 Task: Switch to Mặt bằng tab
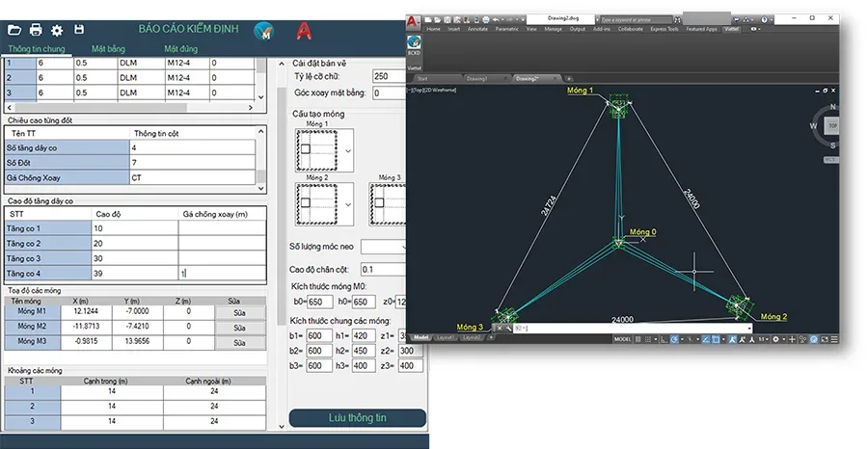tap(108, 49)
